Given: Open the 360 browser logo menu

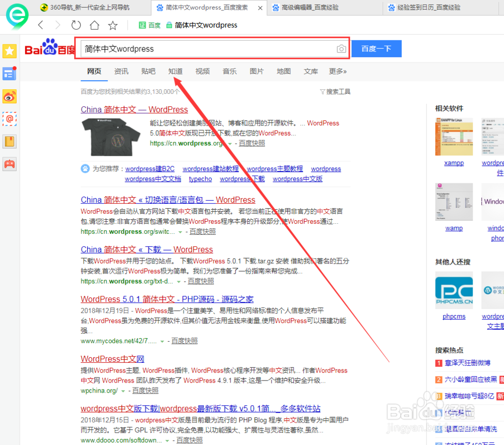Looking at the screenshot, I should point(17,16).
